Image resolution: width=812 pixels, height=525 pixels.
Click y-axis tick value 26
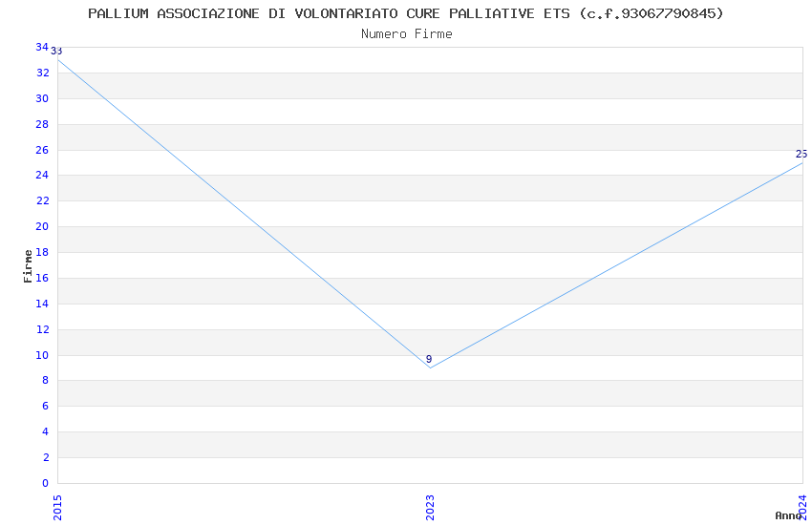point(42,150)
